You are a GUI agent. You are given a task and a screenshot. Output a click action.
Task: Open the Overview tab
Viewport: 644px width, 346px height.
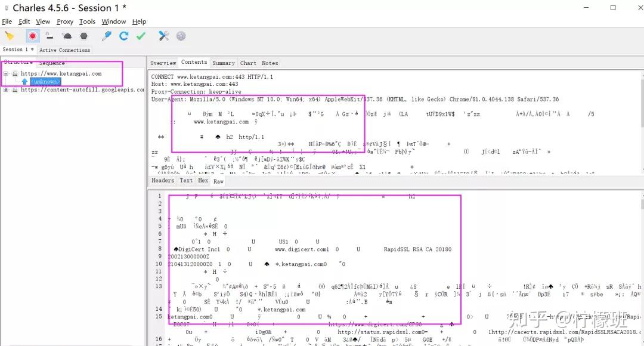pyautogui.click(x=163, y=63)
